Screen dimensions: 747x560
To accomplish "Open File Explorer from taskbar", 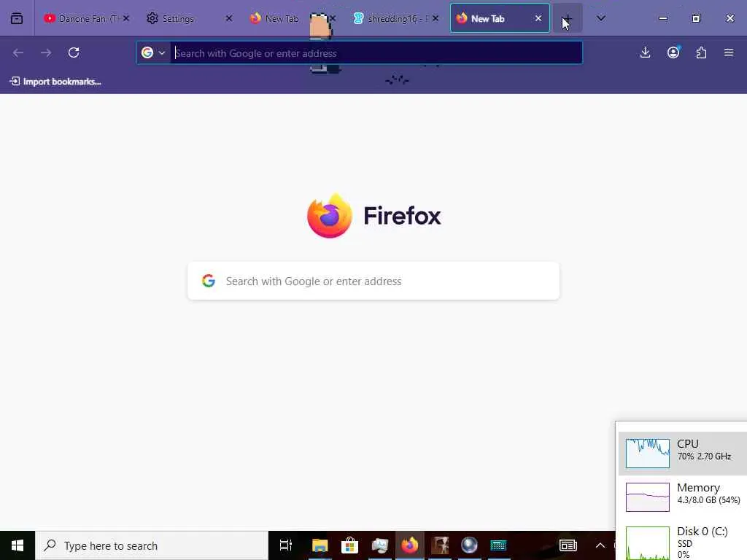I will 320,545.
